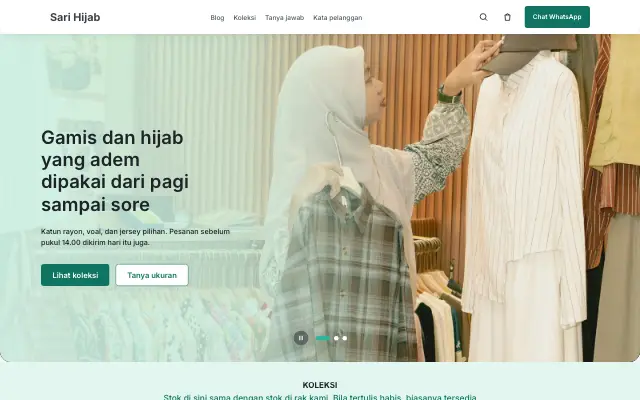
Task: Click the Sari Hijab logo
Action: click(75, 17)
